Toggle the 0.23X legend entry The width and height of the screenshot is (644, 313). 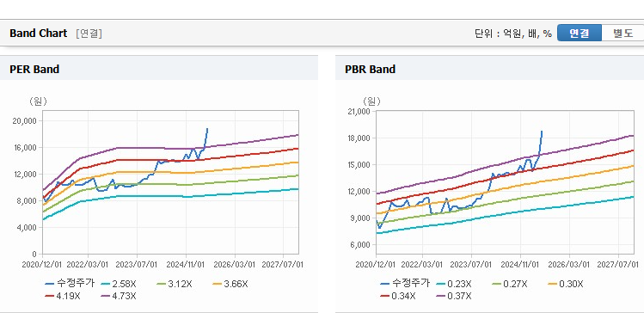454,284
